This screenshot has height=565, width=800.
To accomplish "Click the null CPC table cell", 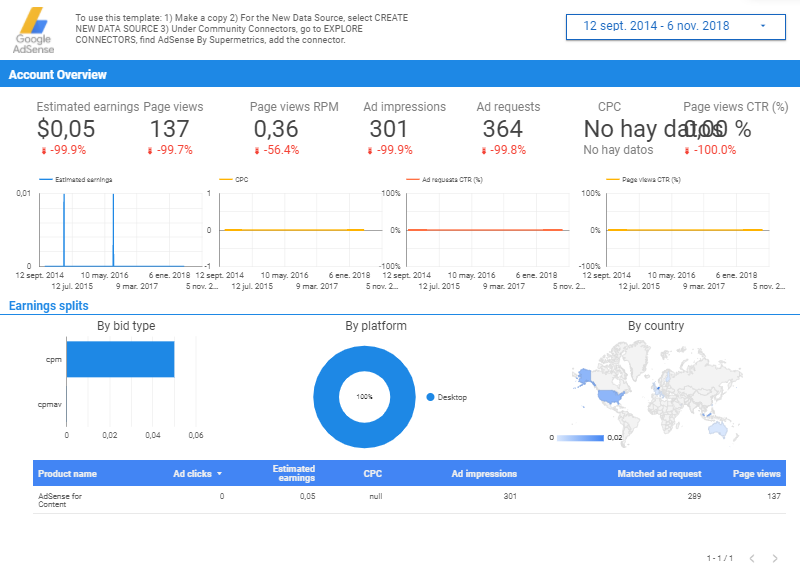I will [376, 496].
